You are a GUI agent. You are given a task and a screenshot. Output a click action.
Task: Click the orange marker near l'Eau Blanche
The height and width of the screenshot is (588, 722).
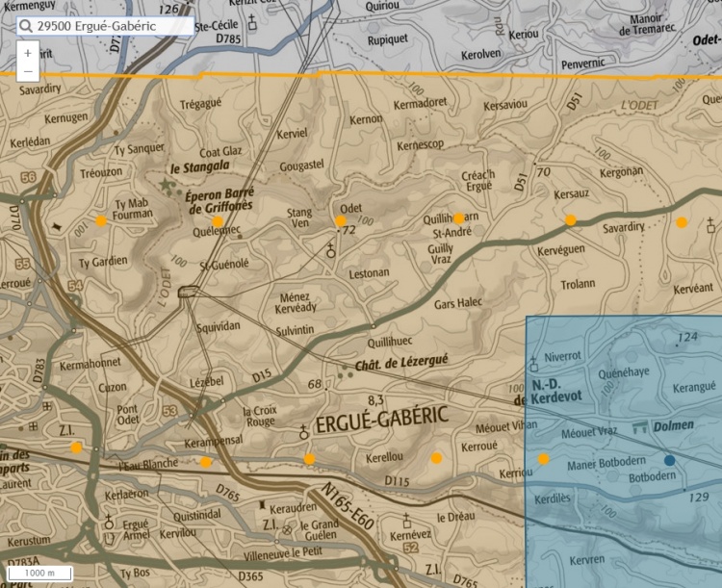pyautogui.click(x=206, y=462)
